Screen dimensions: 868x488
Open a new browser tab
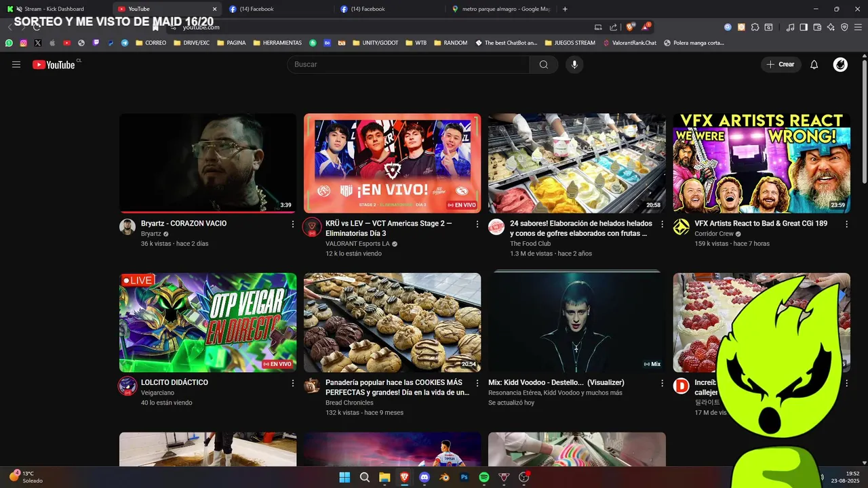click(x=565, y=9)
